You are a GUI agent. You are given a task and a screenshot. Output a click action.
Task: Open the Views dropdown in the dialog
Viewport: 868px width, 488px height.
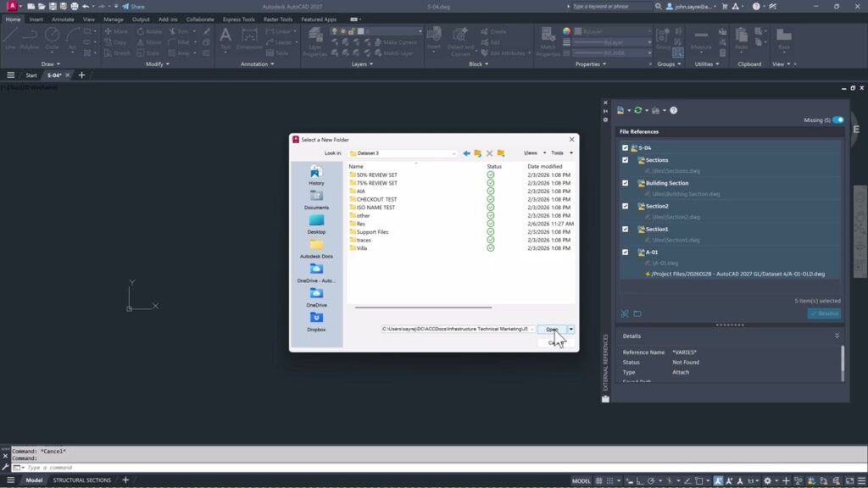coord(534,153)
